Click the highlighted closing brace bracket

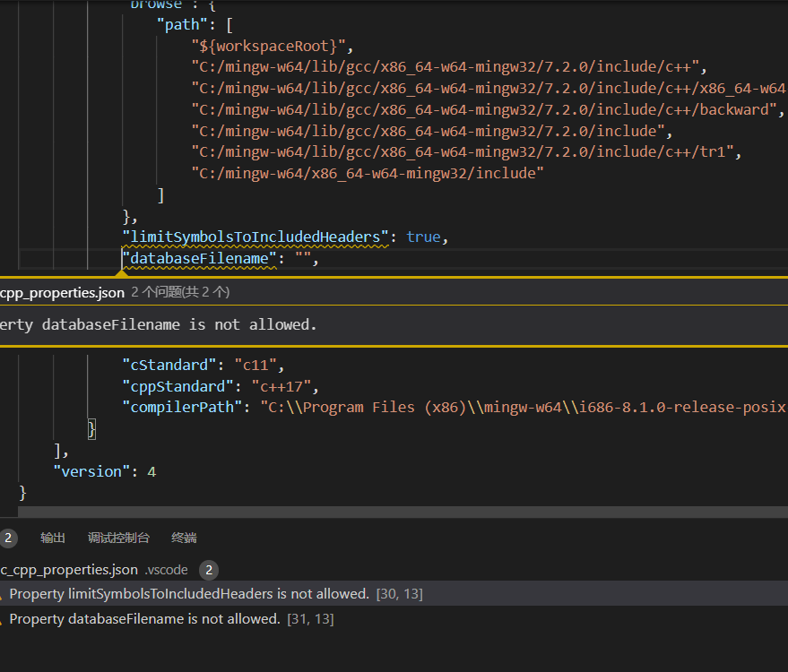91,429
